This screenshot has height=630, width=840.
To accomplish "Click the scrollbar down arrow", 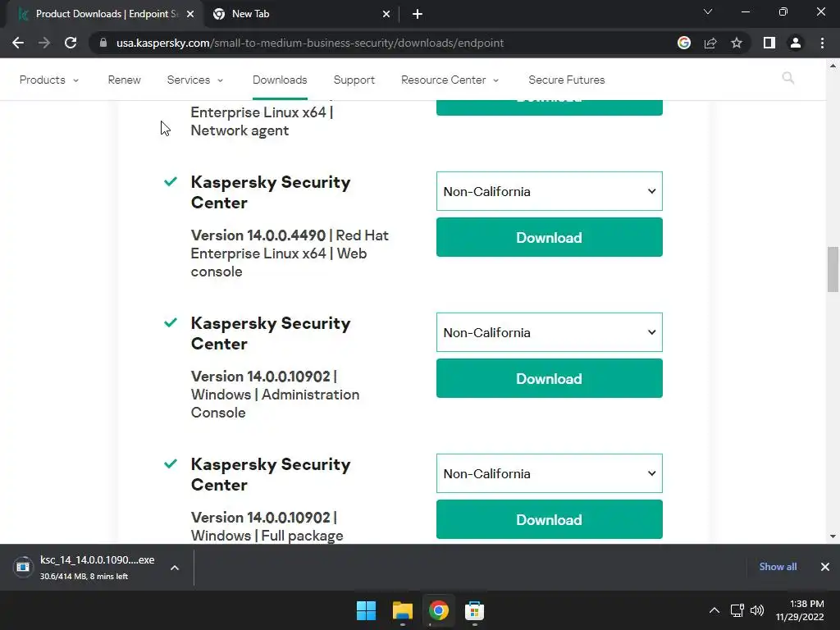I will coord(833,536).
